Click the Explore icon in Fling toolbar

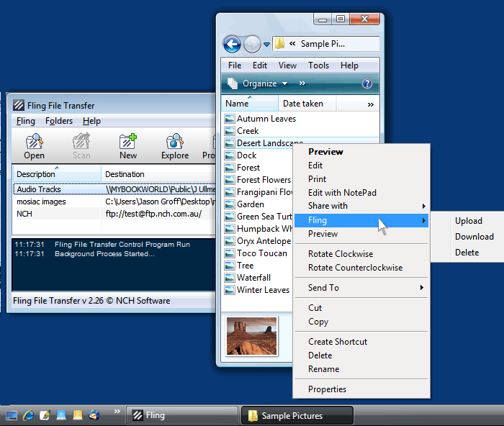(174, 141)
